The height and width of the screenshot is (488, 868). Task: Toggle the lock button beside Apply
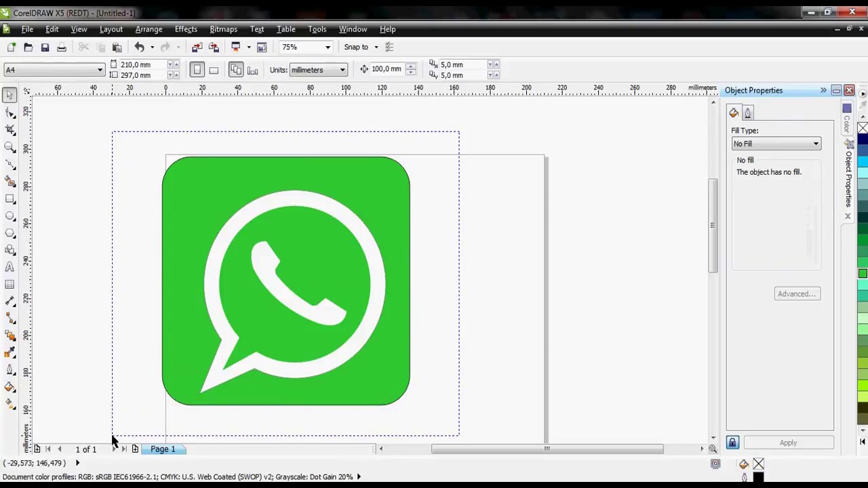732,443
